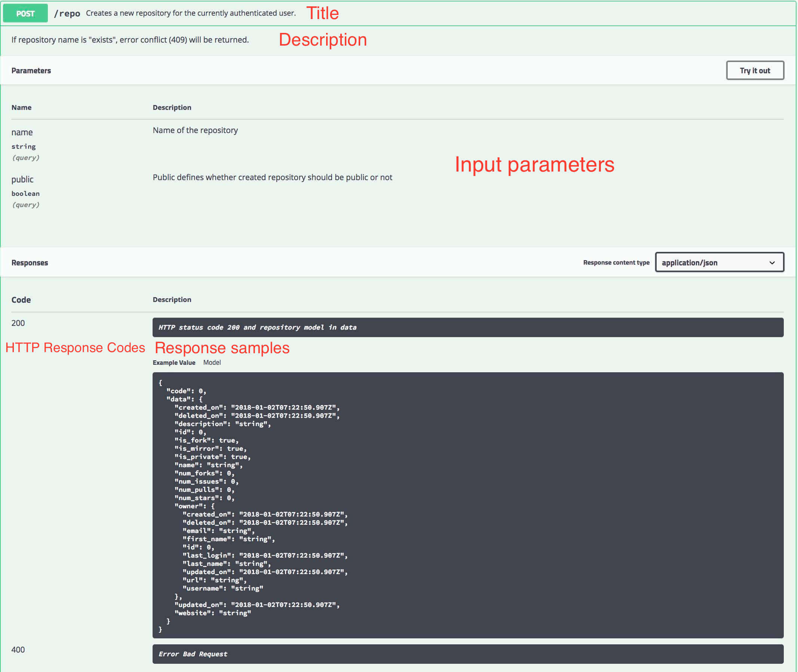
Task: Click the repository conflict 409 description text
Action: point(130,40)
